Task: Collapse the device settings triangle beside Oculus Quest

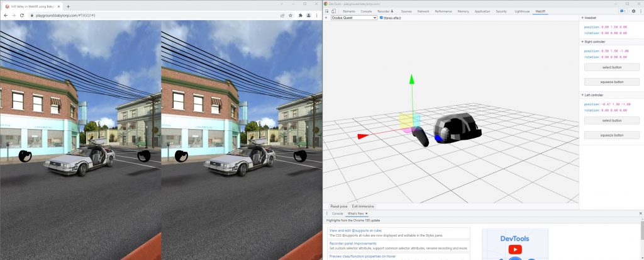Action: pos(326,18)
